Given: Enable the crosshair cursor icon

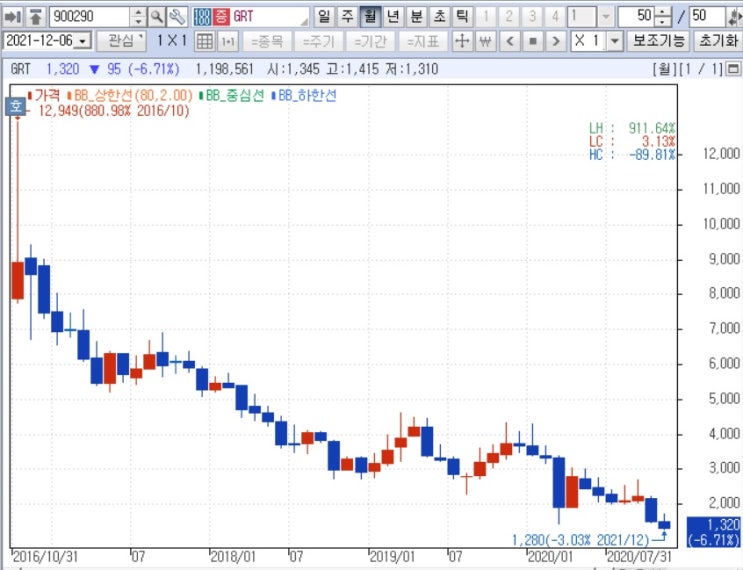Looking at the screenshot, I should point(462,42).
